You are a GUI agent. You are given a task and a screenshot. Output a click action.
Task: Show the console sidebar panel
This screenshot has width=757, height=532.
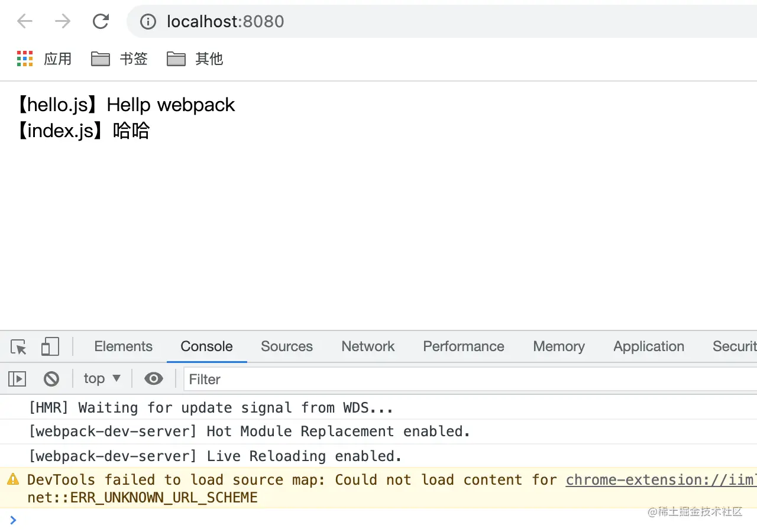[17, 379]
